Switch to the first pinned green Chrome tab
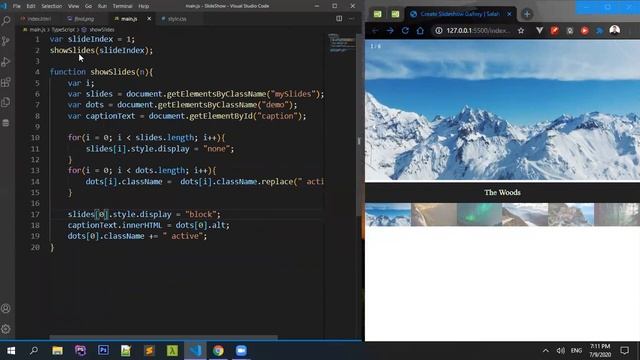Viewport: 640px width, 360px height. tap(378, 14)
